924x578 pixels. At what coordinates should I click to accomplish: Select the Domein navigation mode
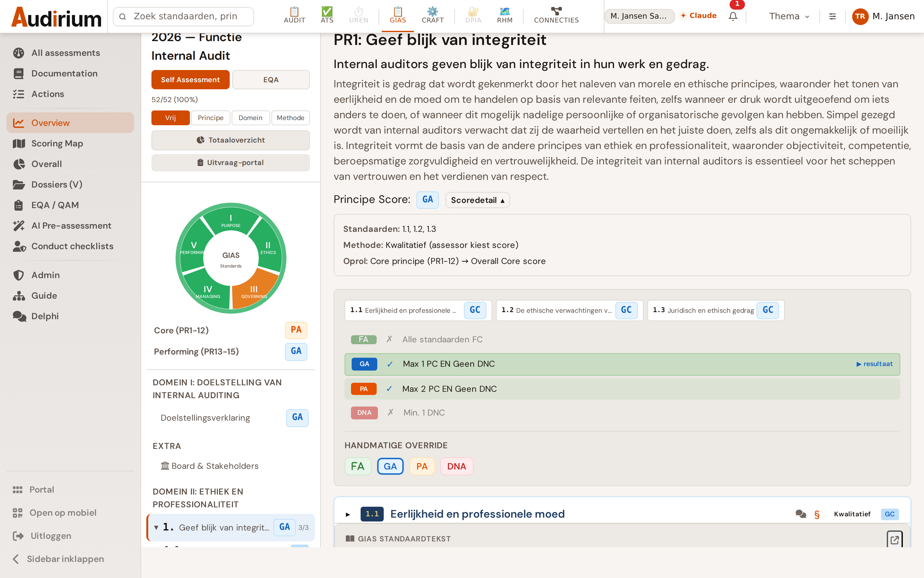pyautogui.click(x=251, y=118)
